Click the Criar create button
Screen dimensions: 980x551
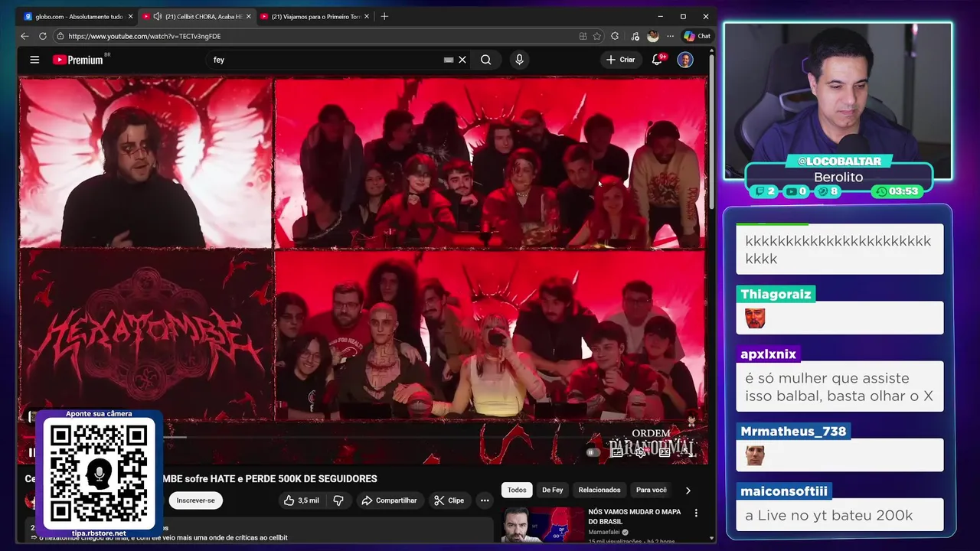coord(620,60)
